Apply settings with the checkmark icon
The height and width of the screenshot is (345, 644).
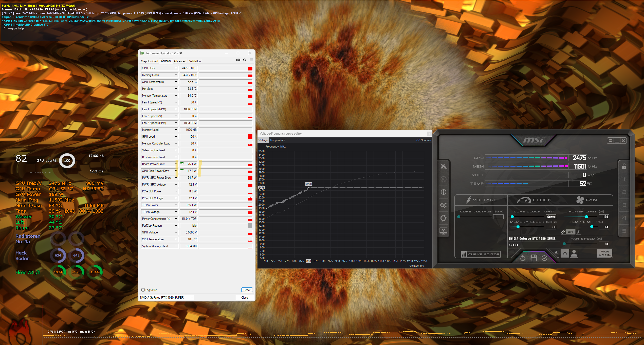(544, 258)
